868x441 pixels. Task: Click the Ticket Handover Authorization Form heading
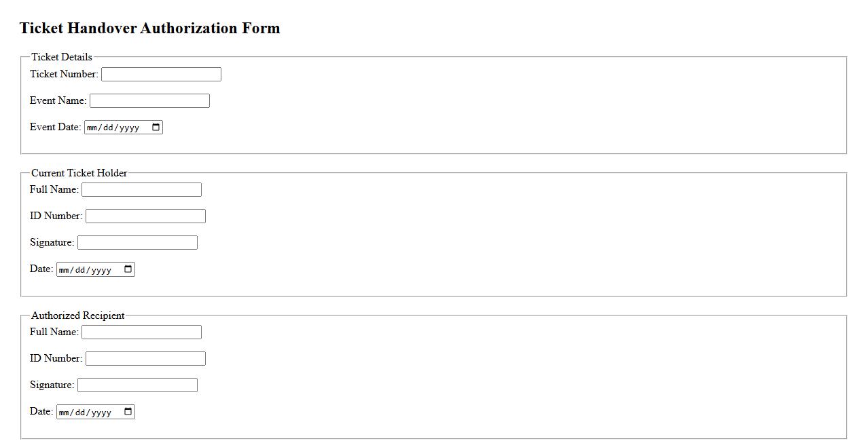click(149, 28)
